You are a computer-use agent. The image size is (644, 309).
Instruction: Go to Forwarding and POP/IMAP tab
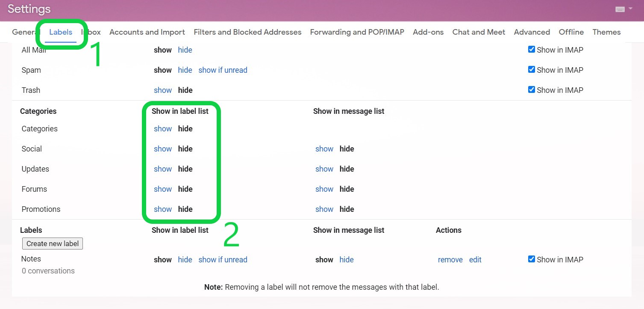point(357,32)
